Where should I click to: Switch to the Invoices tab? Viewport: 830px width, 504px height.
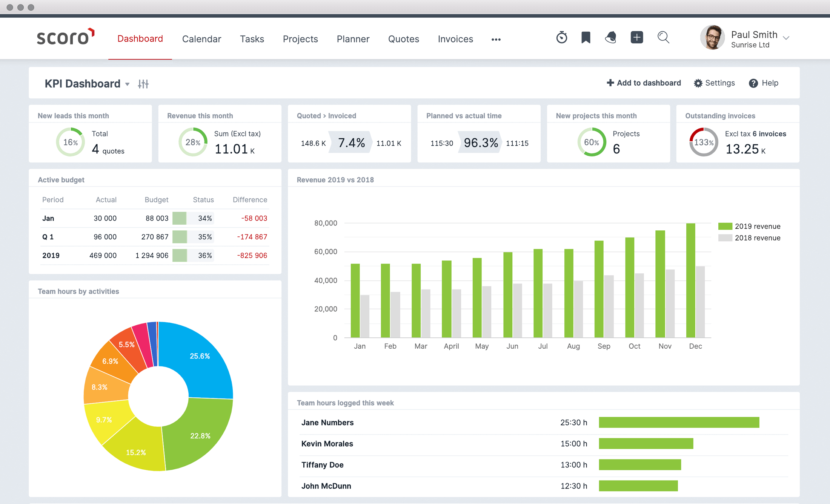click(455, 39)
